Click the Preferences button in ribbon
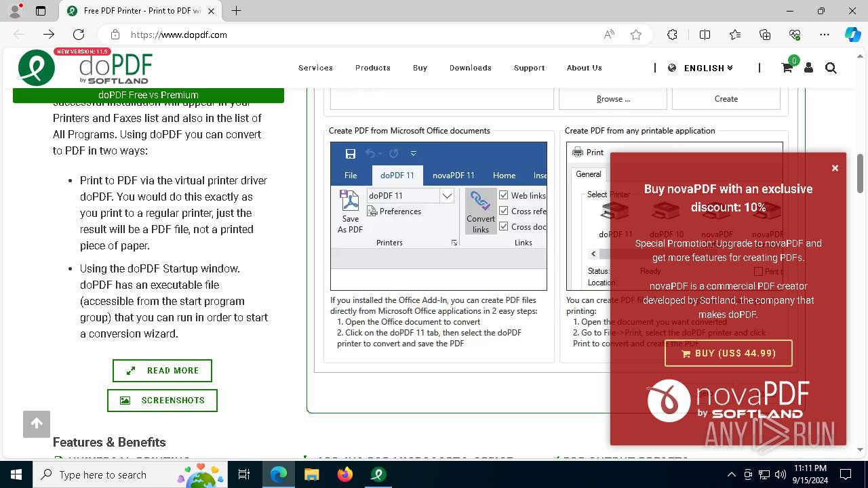The width and height of the screenshot is (868, 488). 394,211
